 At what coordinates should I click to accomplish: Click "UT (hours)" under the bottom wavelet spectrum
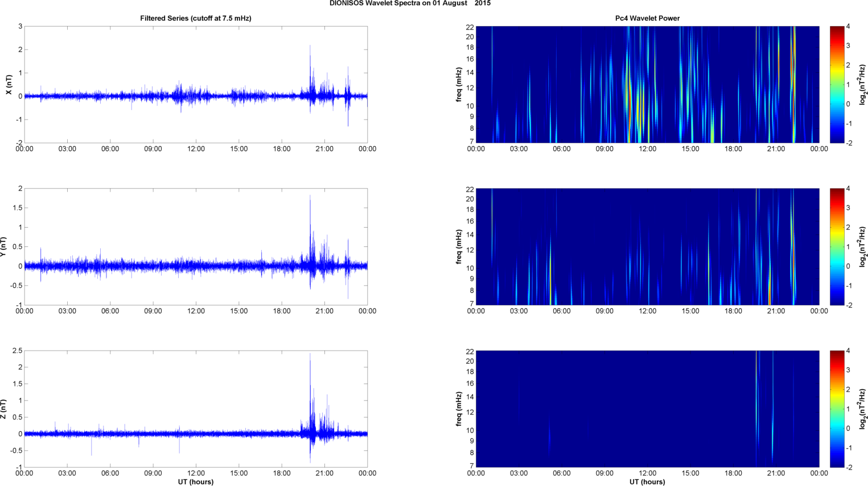point(647,481)
